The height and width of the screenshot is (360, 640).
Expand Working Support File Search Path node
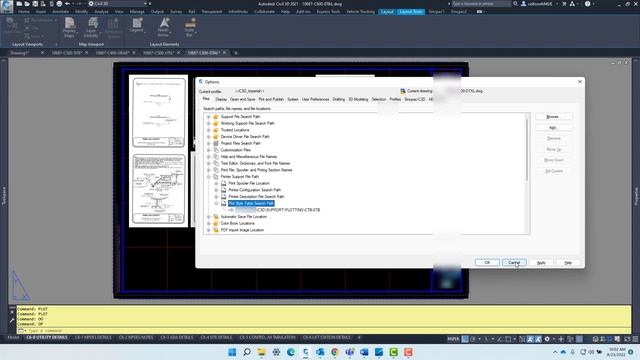tap(209, 123)
